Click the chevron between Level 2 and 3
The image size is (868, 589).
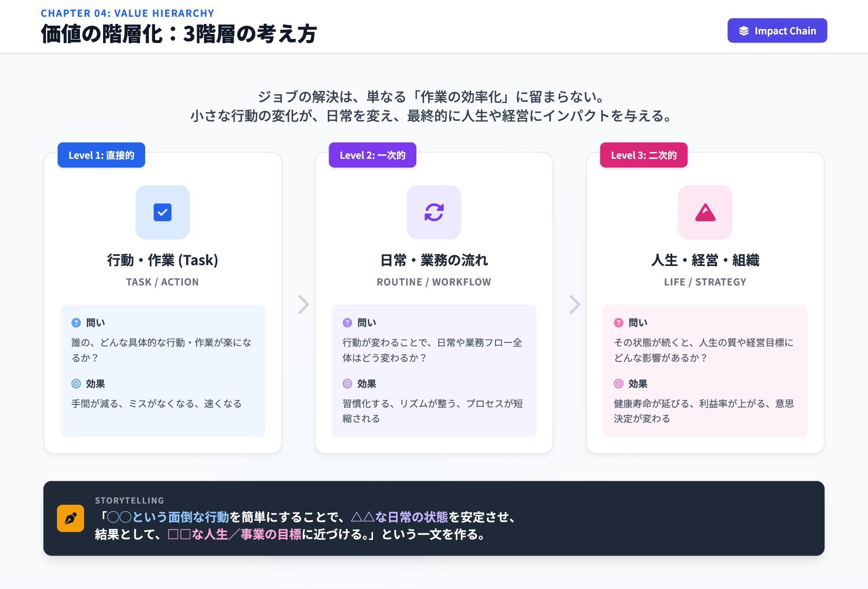[575, 304]
